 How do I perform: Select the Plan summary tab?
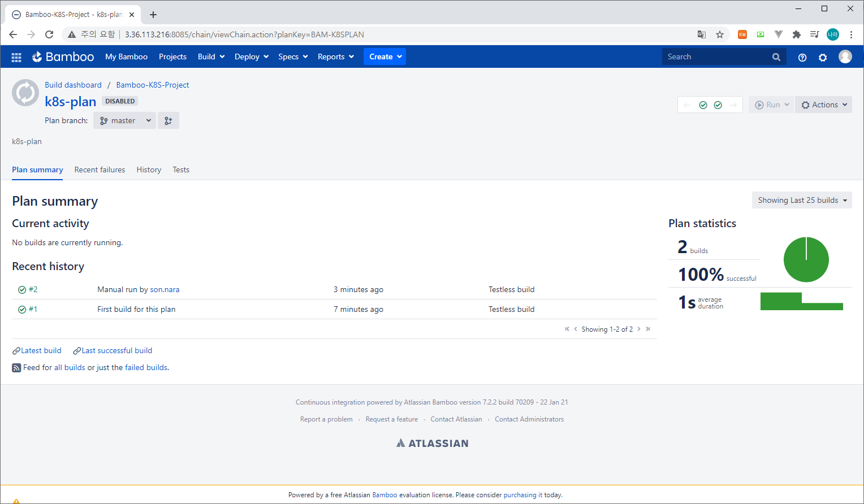tap(37, 170)
